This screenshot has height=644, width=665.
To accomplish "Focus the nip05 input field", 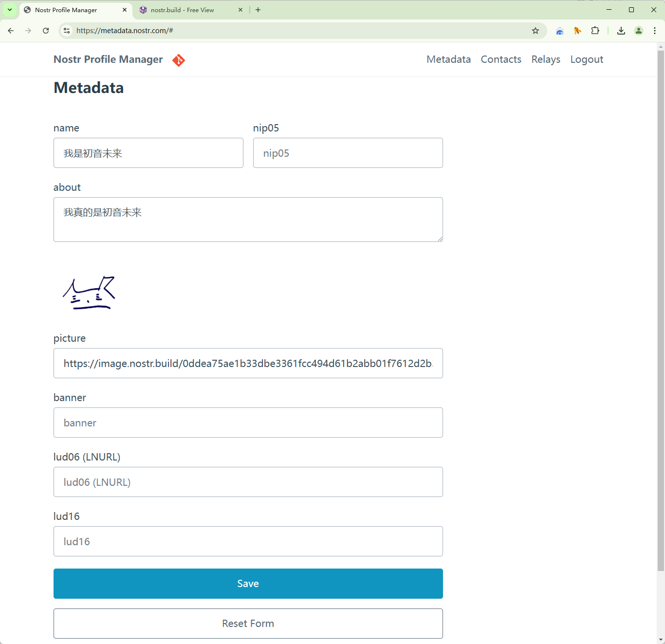I will [348, 153].
